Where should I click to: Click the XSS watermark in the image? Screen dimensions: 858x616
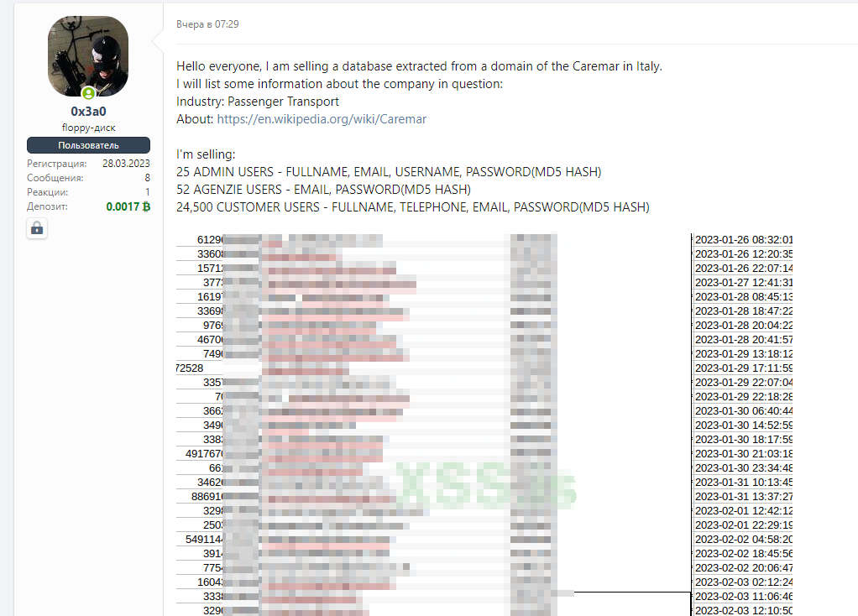tap(487, 487)
